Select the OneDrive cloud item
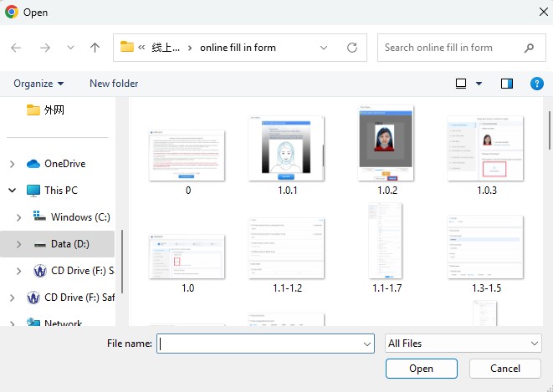The width and height of the screenshot is (553, 392). [64, 164]
